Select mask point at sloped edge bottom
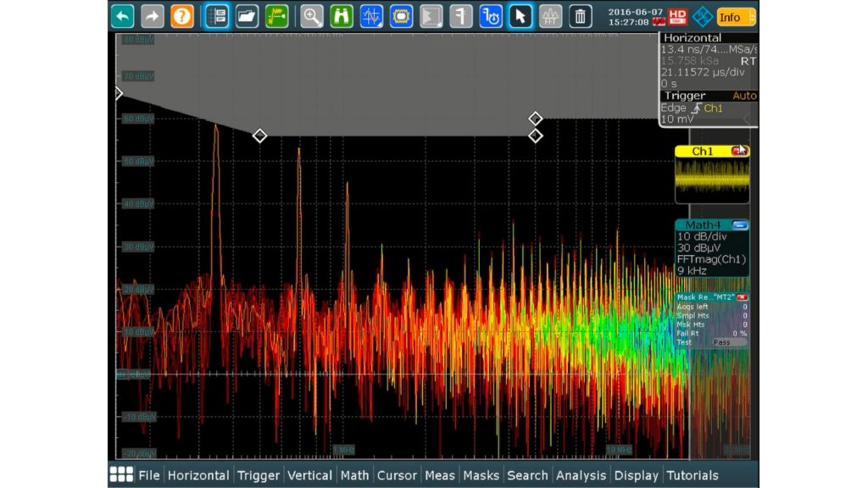Screen dimensions: 868x488 pyautogui.click(x=259, y=136)
